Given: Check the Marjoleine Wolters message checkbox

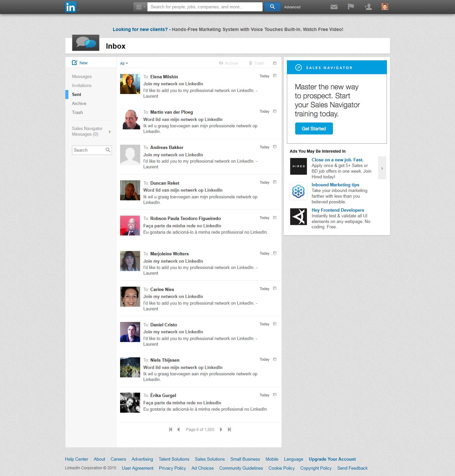Looking at the screenshot, I should [275, 253].
